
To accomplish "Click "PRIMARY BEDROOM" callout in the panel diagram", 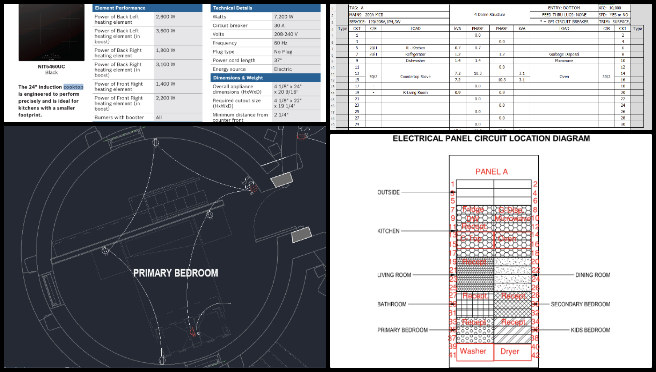I will coord(403,330).
